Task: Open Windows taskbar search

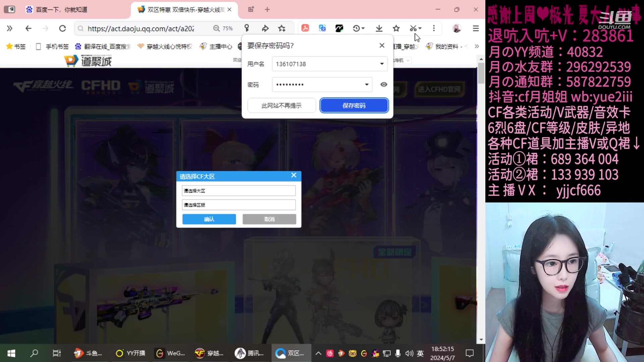Action: pos(34,353)
